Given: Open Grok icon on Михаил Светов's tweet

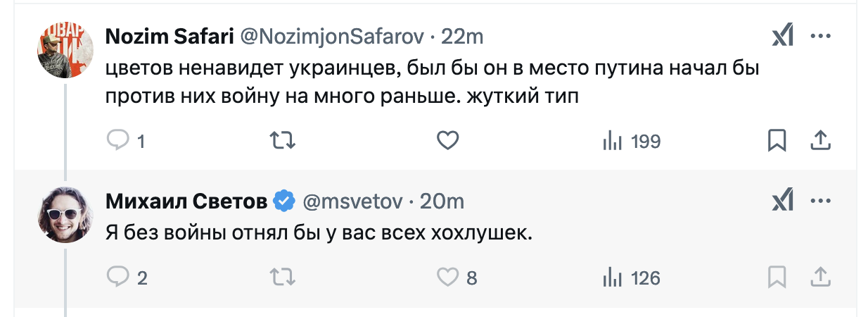Looking at the screenshot, I should point(783,201).
